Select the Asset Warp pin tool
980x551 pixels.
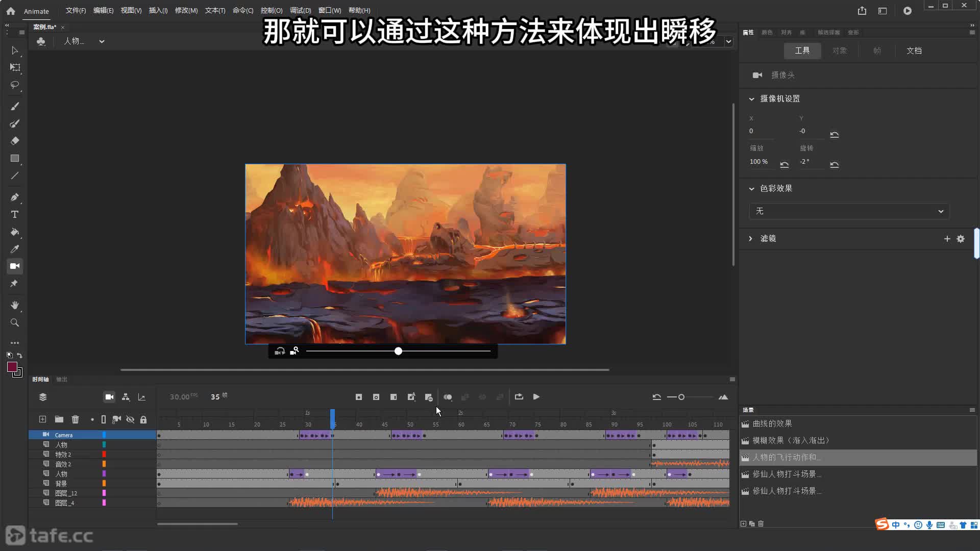(x=15, y=283)
